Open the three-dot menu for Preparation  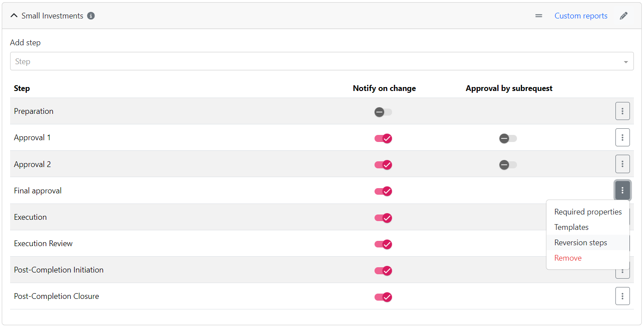[x=622, y=111]
